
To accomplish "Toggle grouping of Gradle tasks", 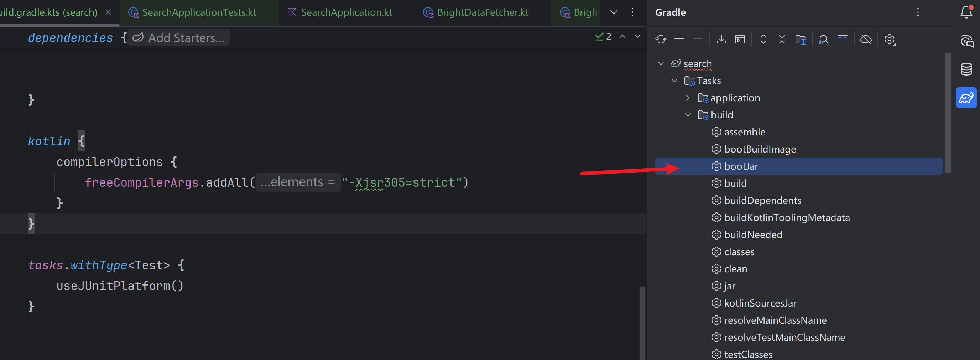I will pos(801,39).
